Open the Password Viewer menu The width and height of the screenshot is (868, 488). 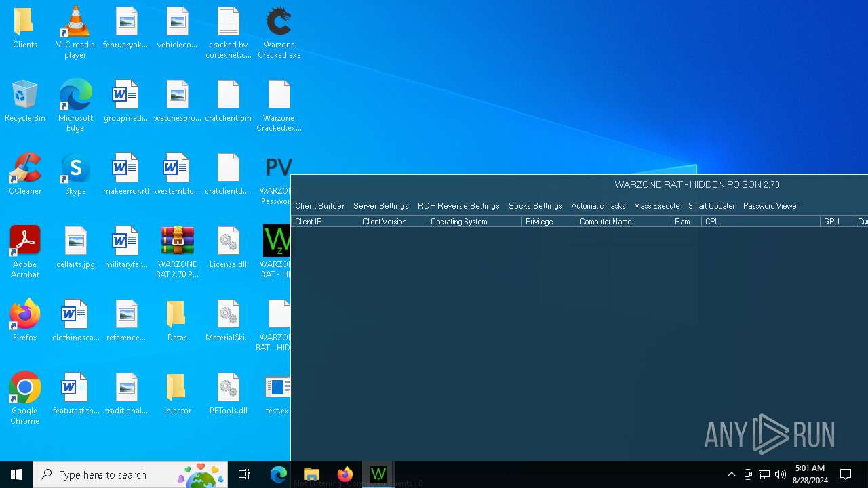(x=770, y=206)
